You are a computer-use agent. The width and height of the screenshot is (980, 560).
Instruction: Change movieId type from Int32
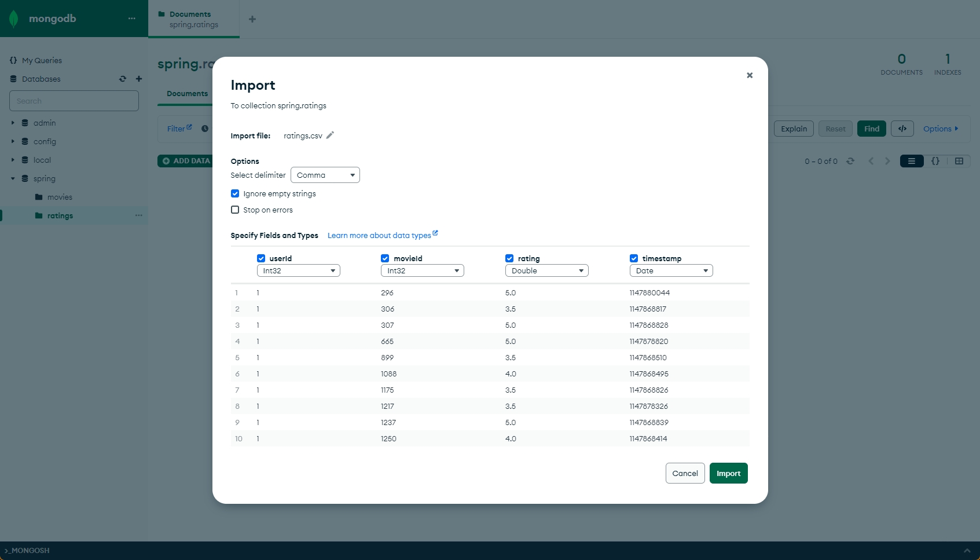(423, 270)
